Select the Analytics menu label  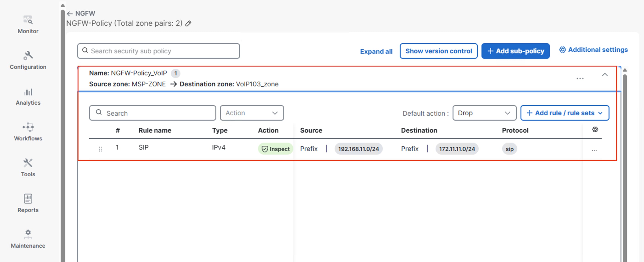point(28,103)
